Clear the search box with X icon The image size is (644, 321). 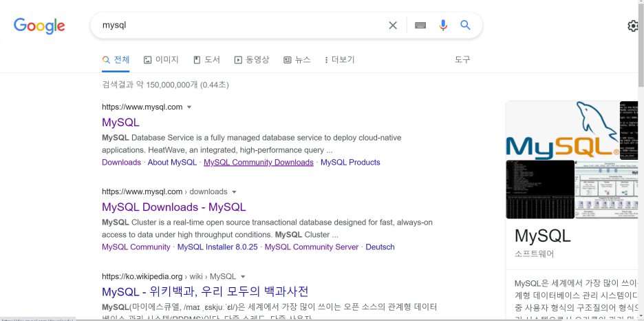coord(393,25)
